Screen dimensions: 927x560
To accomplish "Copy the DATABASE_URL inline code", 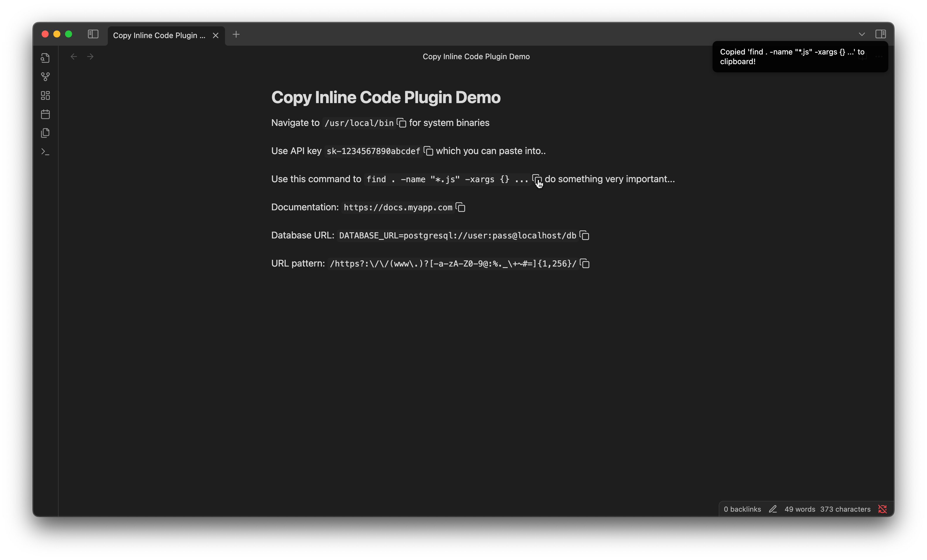I will 584,235.
